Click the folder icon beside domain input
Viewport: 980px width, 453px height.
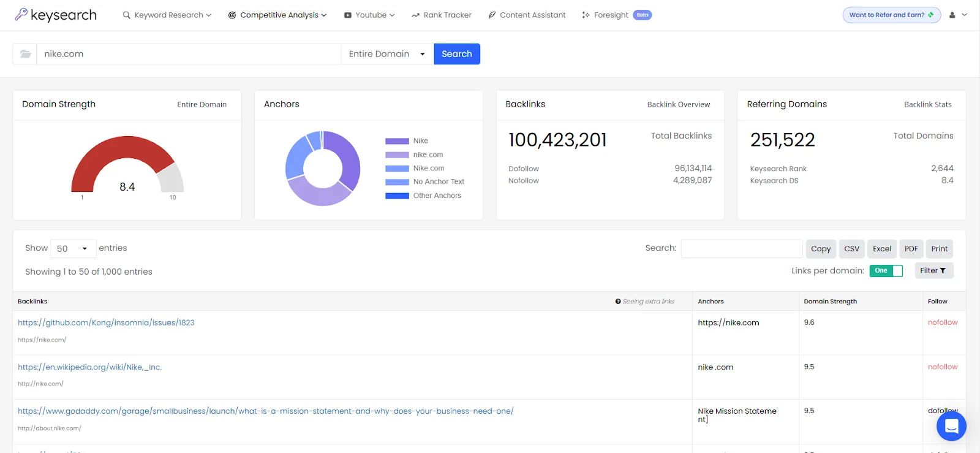pyautogui.click(x=25, y=54)
